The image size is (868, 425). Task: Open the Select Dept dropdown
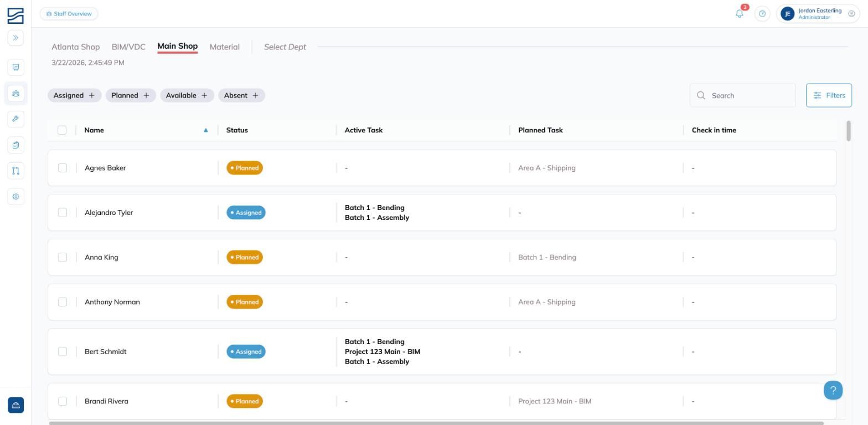coord(285,47)
